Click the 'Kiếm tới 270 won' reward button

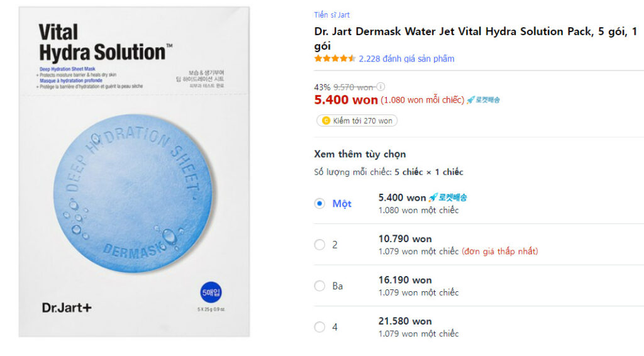coord(357,121)
